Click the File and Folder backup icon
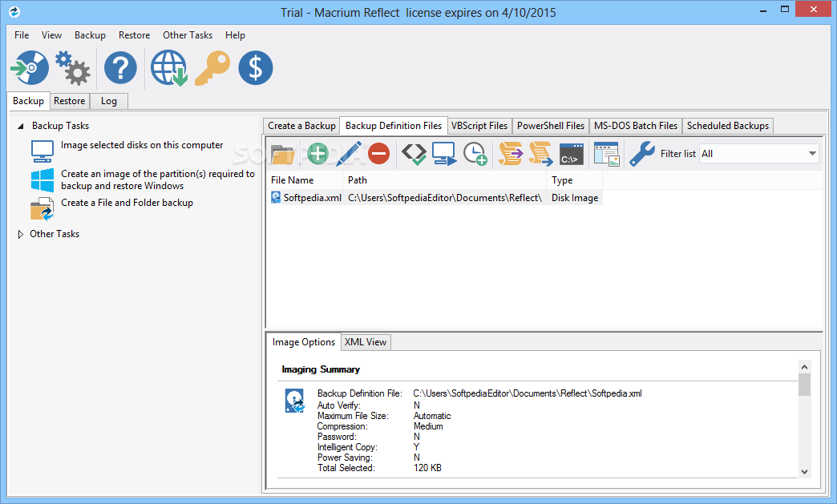Screen dimensions: 837x504 tap(42, 209)
